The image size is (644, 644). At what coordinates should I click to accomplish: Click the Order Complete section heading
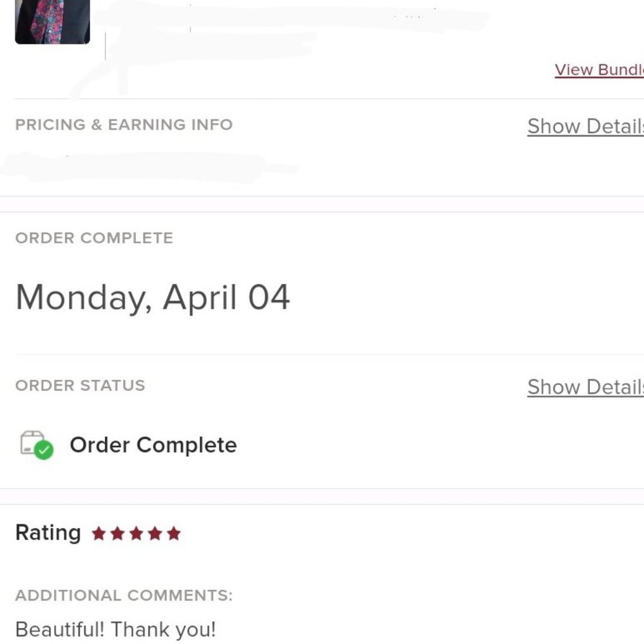pos(94,238)
